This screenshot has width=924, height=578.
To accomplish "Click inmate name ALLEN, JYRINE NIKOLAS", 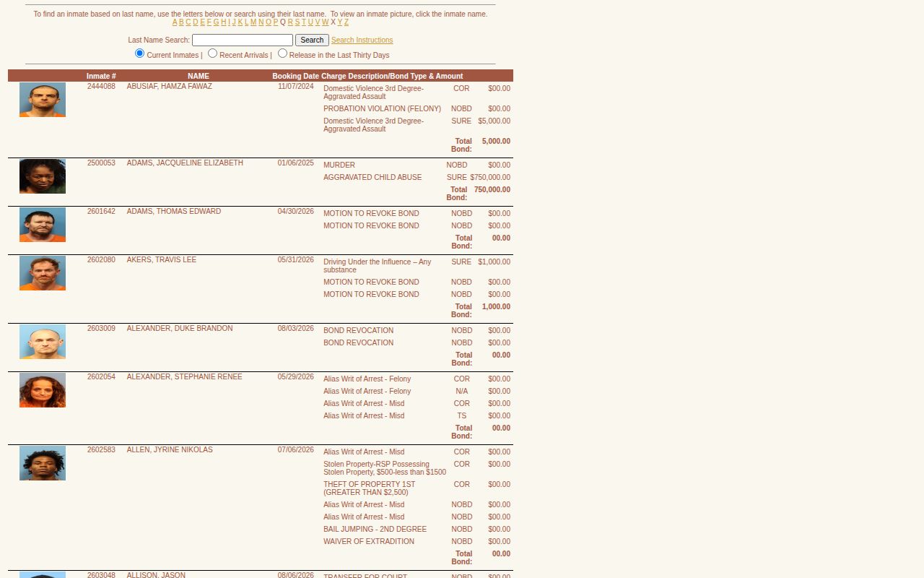I will (170, 450).
